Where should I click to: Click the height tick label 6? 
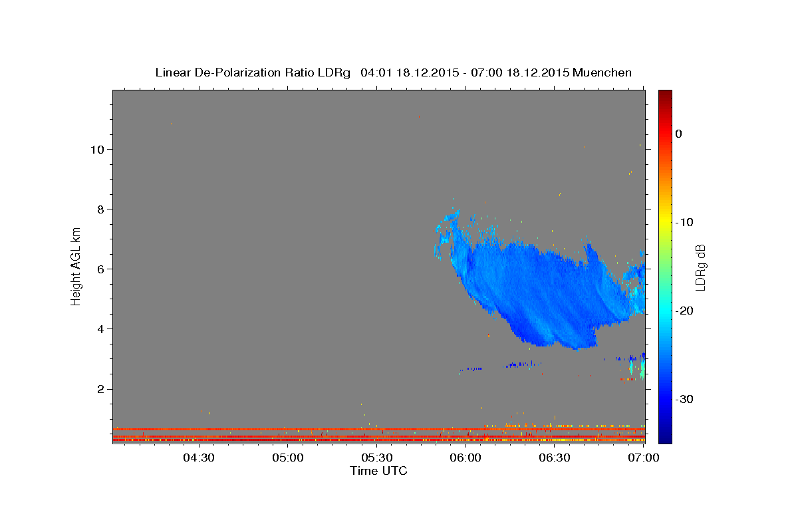102,269
